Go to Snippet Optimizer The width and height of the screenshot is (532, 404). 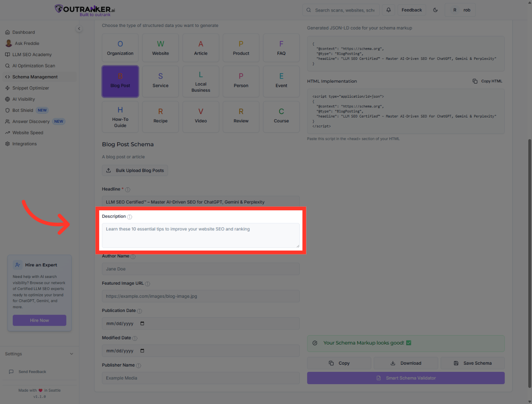39,88
